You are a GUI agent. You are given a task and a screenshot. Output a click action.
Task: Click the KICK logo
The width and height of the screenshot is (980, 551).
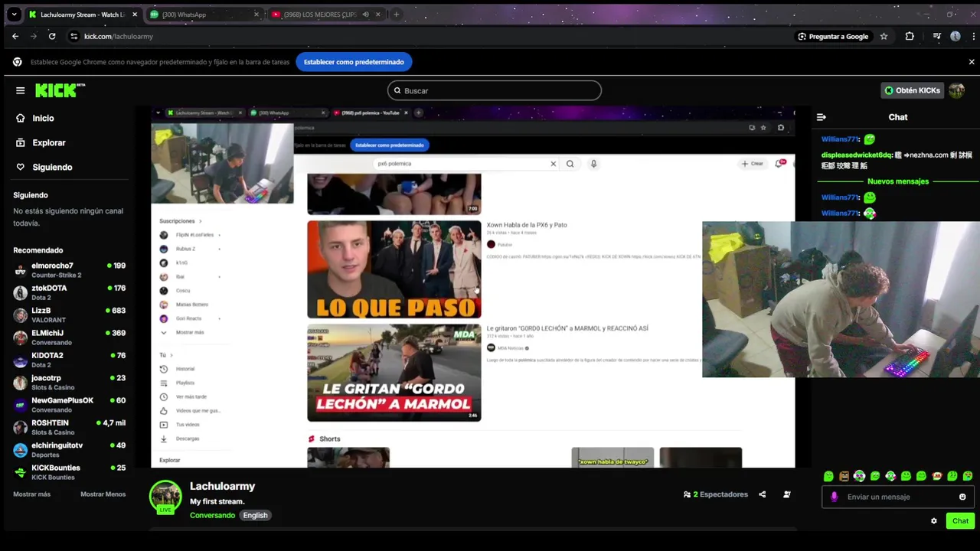click(60, 90)
